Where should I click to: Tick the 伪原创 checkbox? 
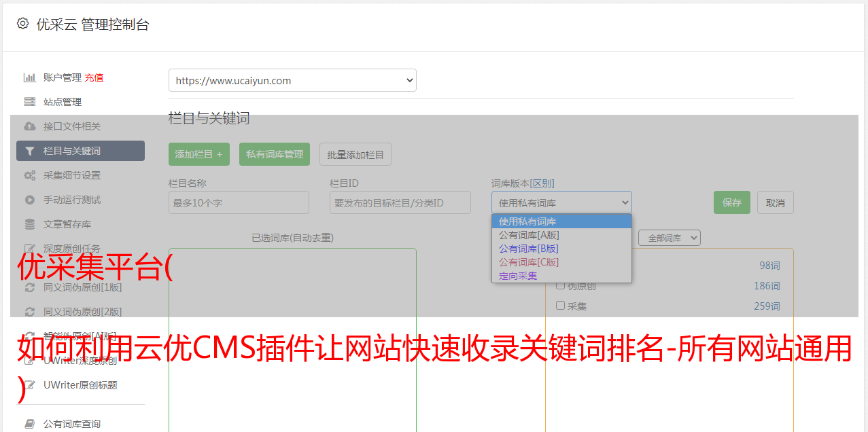point(561,285)
